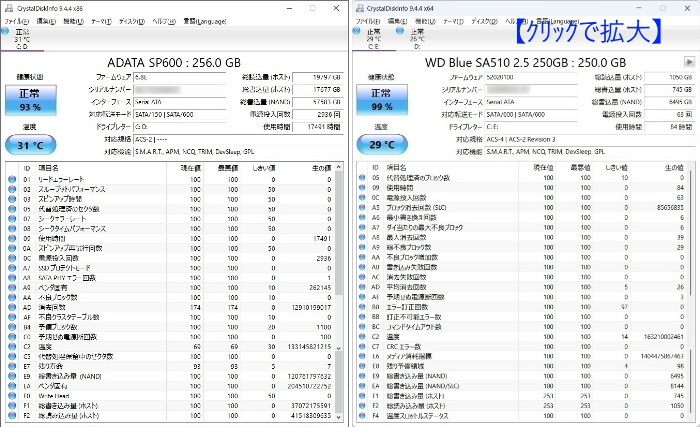Image resolution: width=700 pixels, height=427 pixels.
Task: Click status circle for ID AD row in WD Blue window
Action: tap(362, 287)
